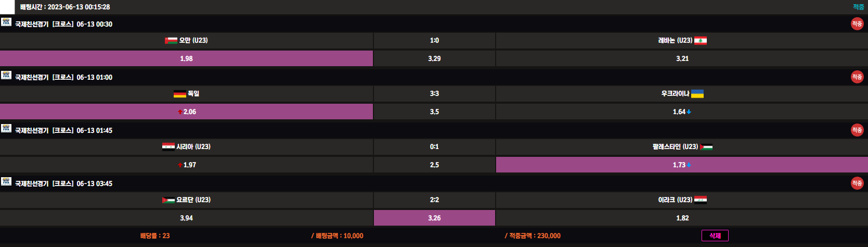Image resolution: width=868 pixels, height=247 pixels.
Task: Click the German flag next to 독일
Action: (179, 94)
